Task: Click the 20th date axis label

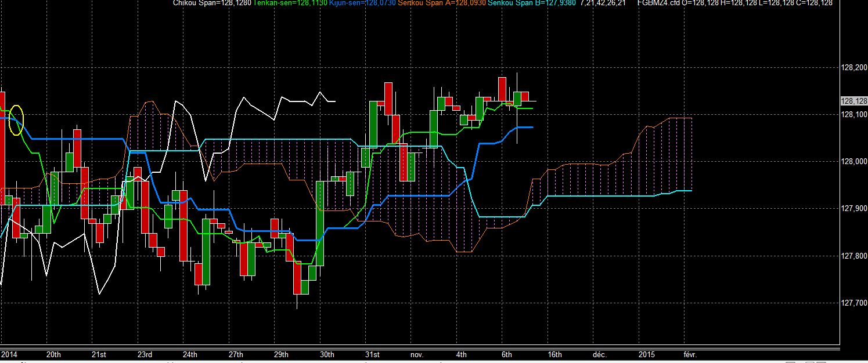Action: pos(53,354)
